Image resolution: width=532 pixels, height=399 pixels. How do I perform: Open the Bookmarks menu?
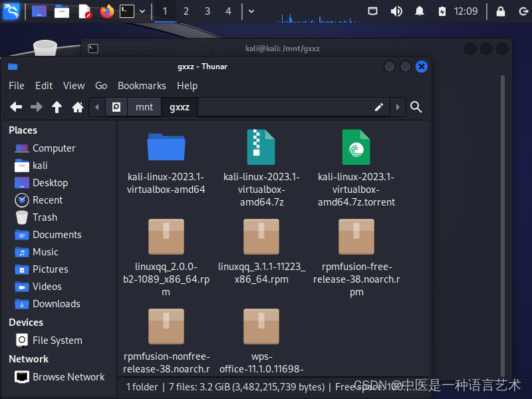pos(142,86)
